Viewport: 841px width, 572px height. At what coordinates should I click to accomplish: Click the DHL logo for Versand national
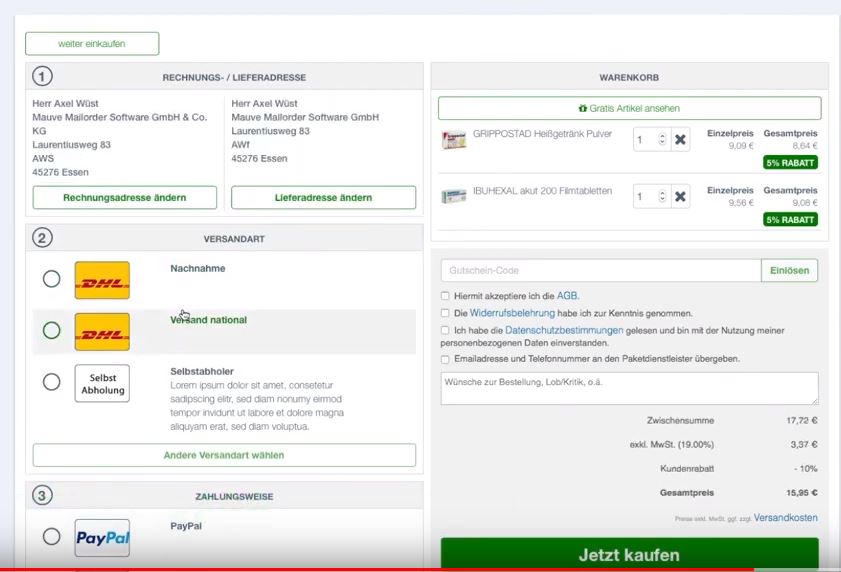102,331
